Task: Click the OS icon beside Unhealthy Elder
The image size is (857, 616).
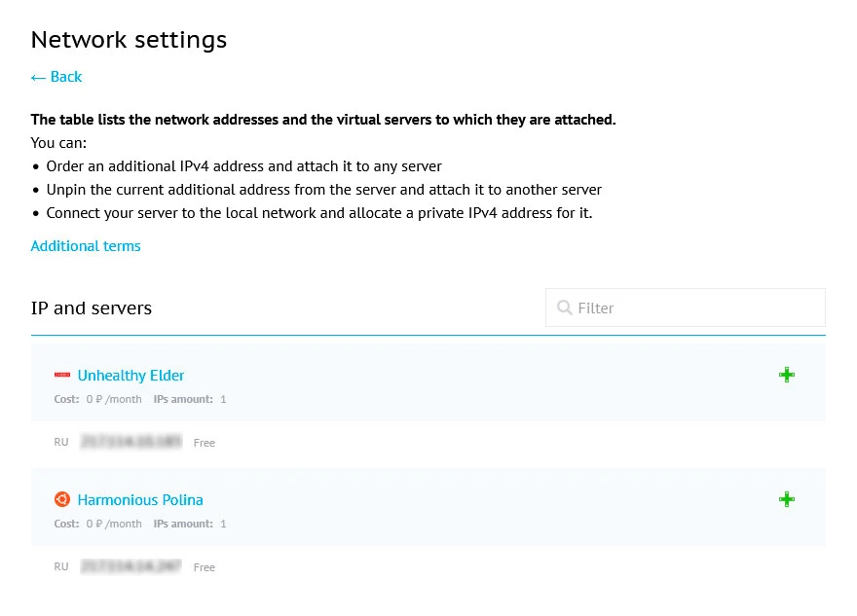Action: pyautogui.click(x=62, y=375)
